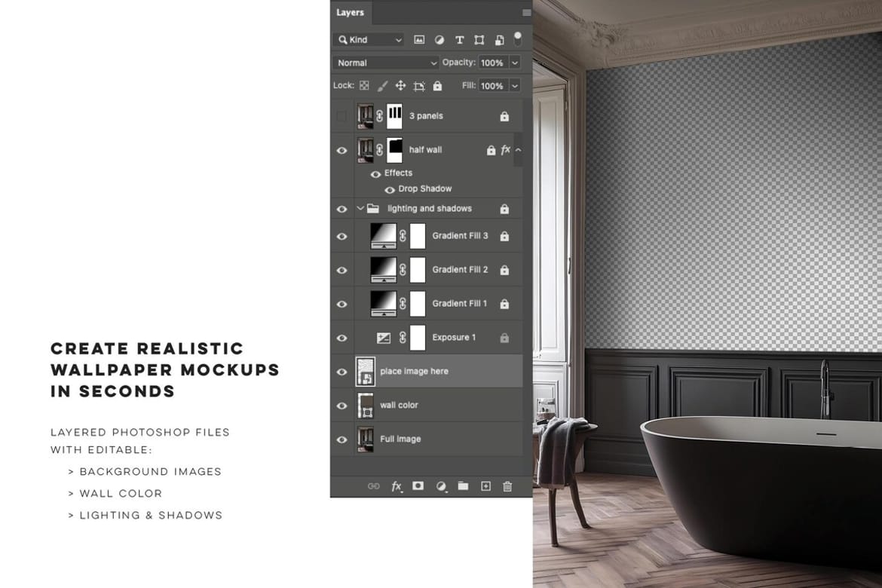
Task: Hide the wall color layer
Action: pyautogui.click(x=341, y=406)
